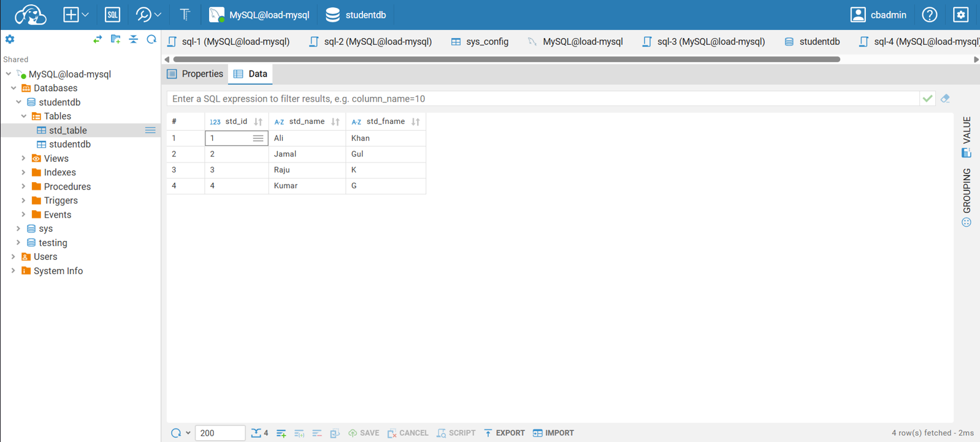Open the dropdown next to the create new button
The width and height of the screenshot is (980, 442).
pyautogui.click(x=86, y=15)
